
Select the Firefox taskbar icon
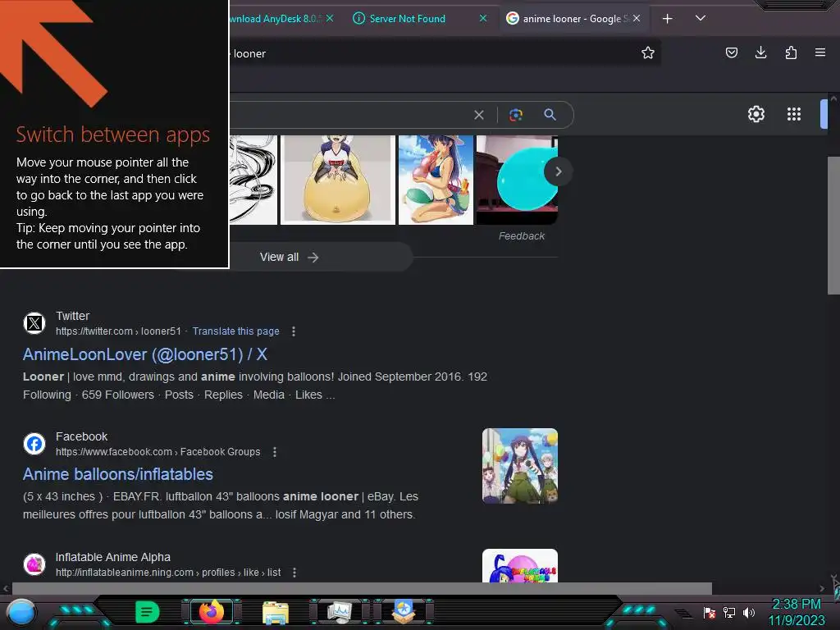click(212, 612)
